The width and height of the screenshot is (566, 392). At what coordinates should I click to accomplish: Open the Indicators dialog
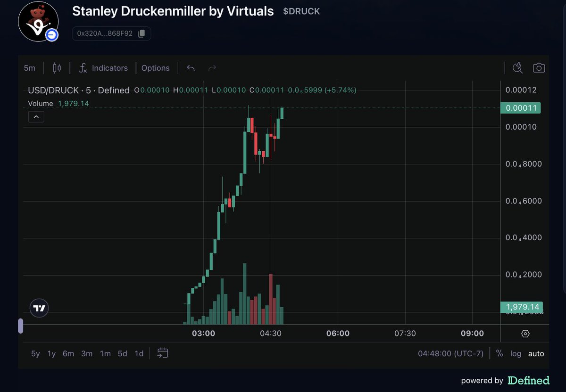pos(103,68)
